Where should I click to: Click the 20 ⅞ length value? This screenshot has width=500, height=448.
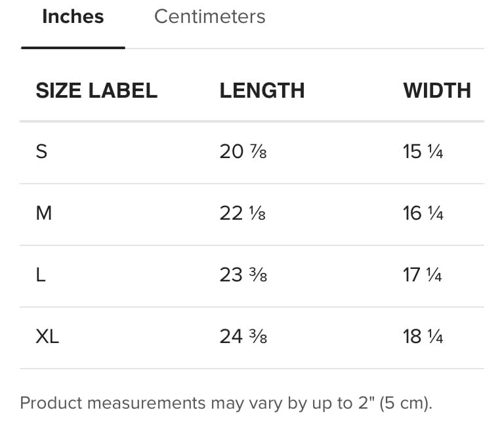(x=243, y=152)
